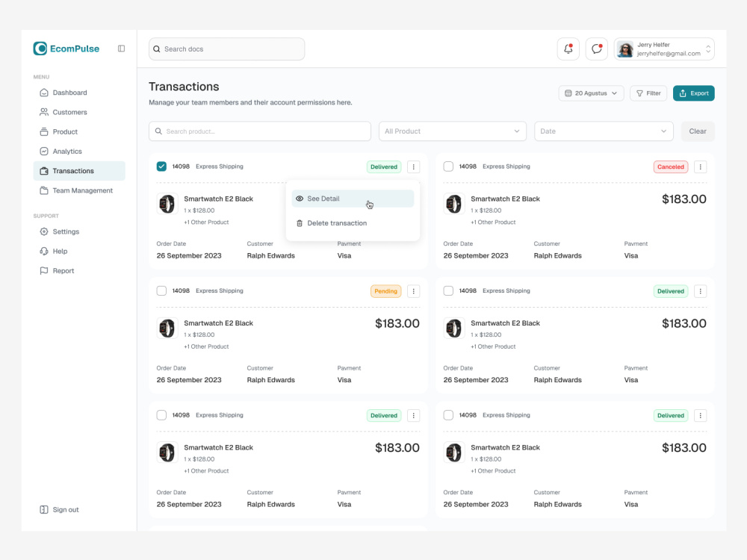Viewport: 747px width, 560px height.
Task: Click the Team Management folder icon
Action: (44, 190)
